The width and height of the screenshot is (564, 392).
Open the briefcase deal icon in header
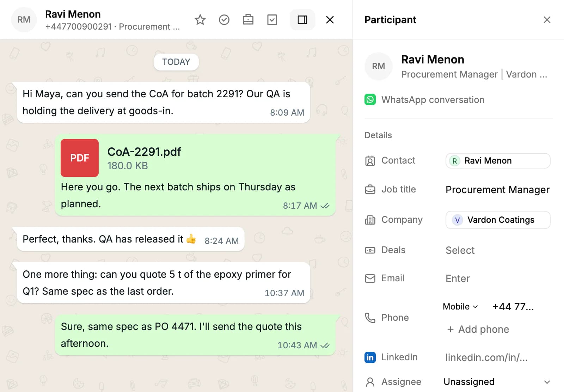[x=248, y=20]
